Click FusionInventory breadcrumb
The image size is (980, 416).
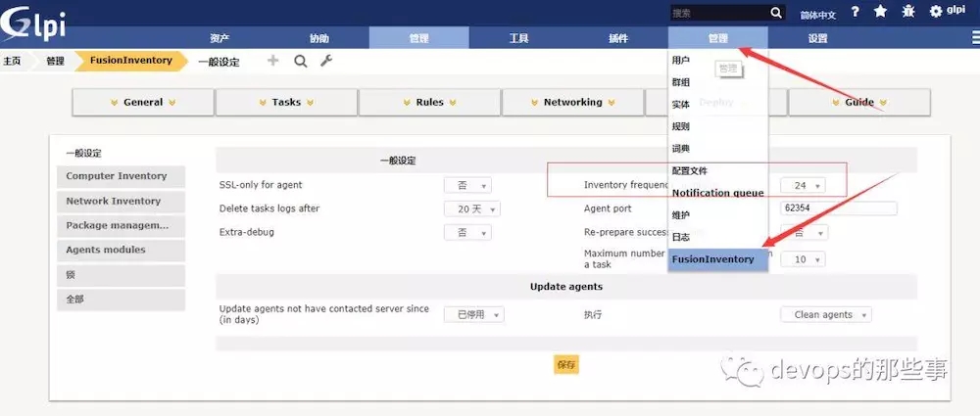[x=130, y=61]
